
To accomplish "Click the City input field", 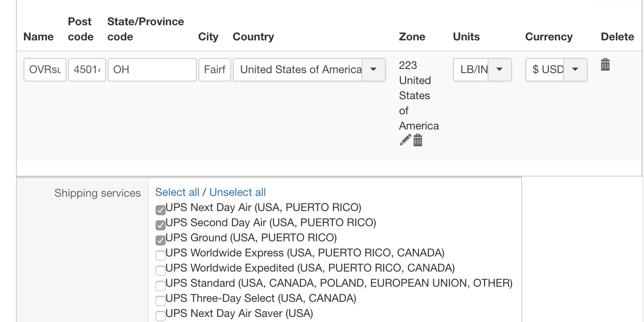I will 214,69.
